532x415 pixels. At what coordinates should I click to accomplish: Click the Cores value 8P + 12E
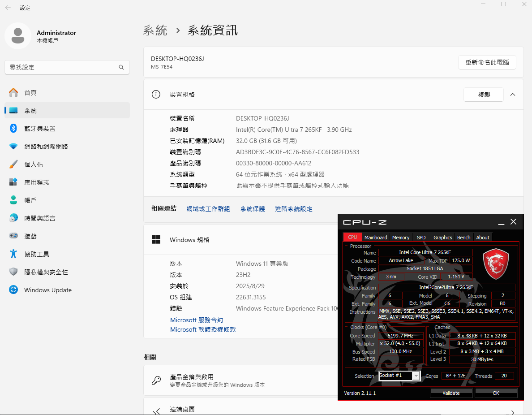(455, 376)
